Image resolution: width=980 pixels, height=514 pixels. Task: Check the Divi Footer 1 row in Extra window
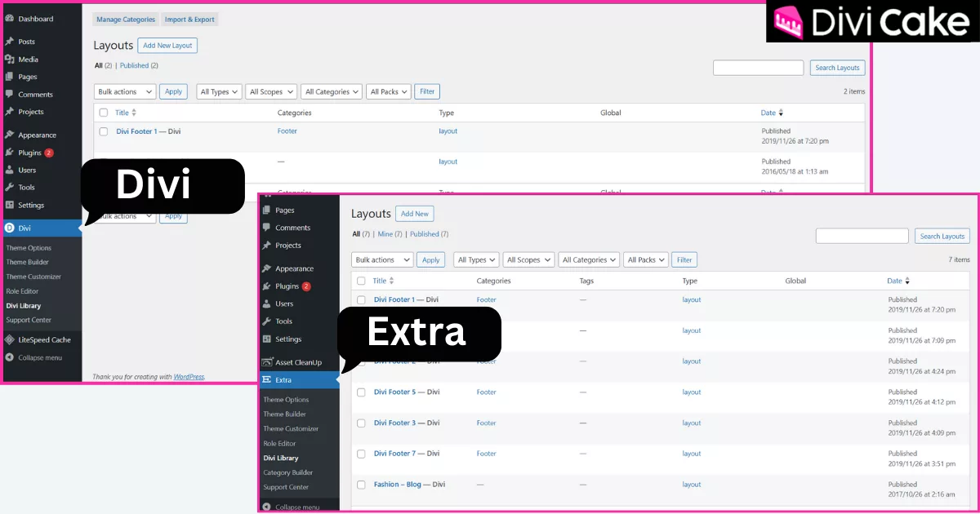(361, 300)
